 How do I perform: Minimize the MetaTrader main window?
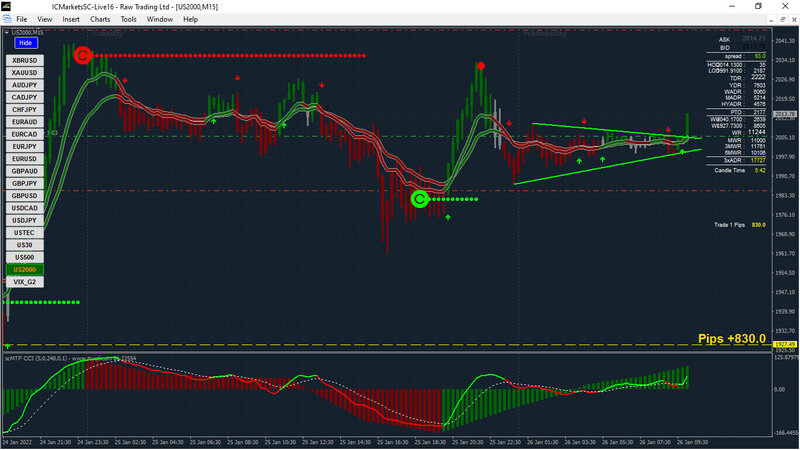(x=732, y=6)
